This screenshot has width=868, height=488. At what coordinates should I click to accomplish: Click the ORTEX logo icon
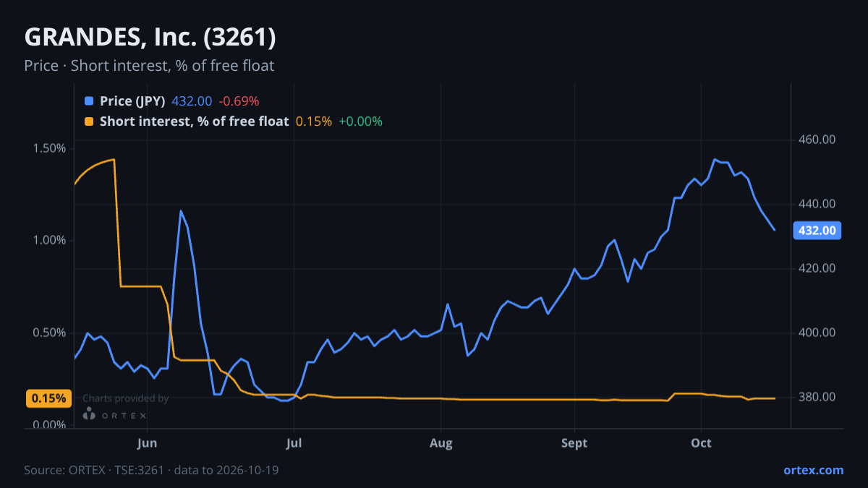(x=88, y=414)
